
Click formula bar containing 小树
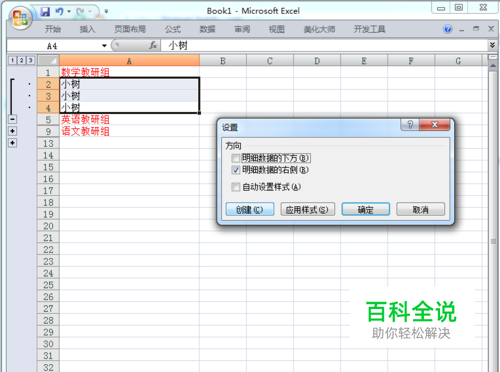(324, 45)
